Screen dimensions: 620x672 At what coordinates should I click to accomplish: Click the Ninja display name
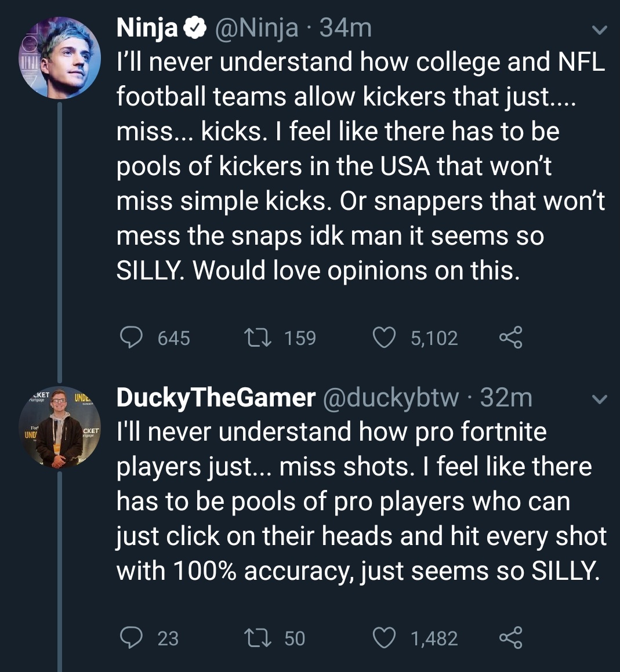pos(147,27)
